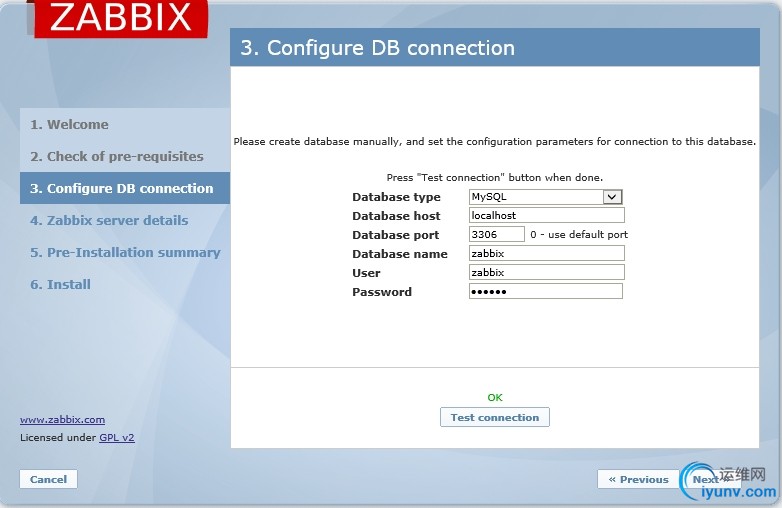This screenshot has width=782, height=508.
Task: Cancel the installation wizard
Action: pyautogui.click(x=48, y=479)
